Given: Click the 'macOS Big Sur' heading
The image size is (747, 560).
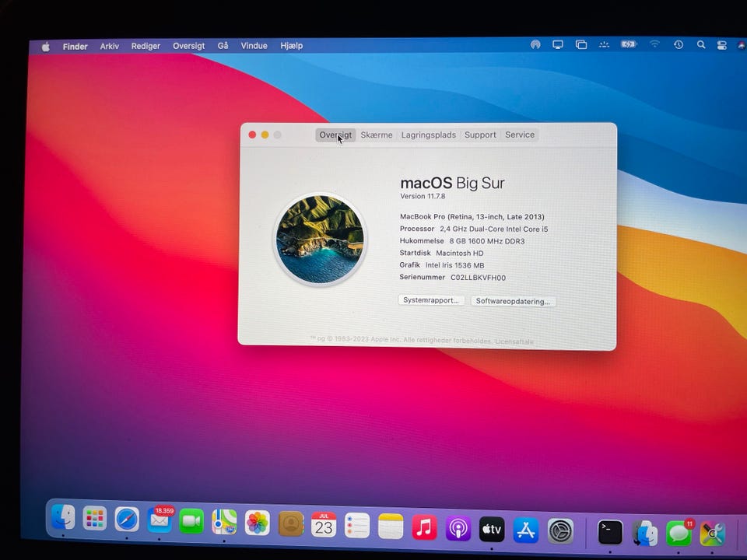Looking at the screenshot, I should coord(452,183).
